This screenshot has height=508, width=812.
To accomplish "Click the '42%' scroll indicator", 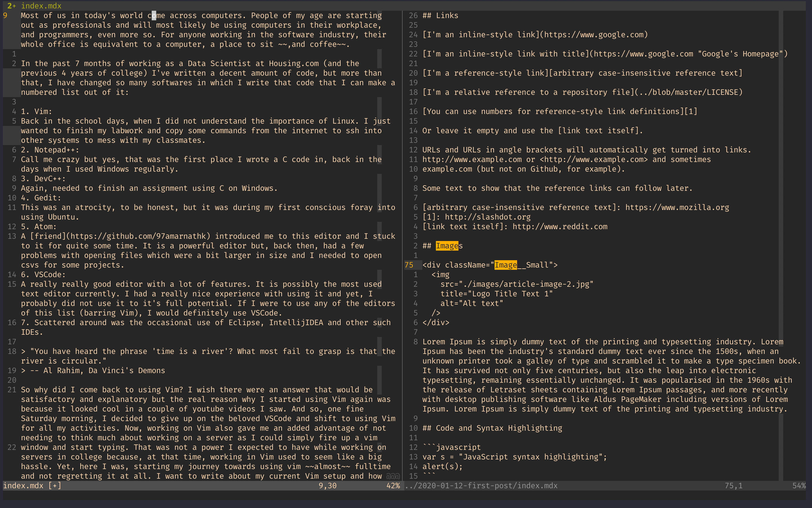I will (393, 485).
